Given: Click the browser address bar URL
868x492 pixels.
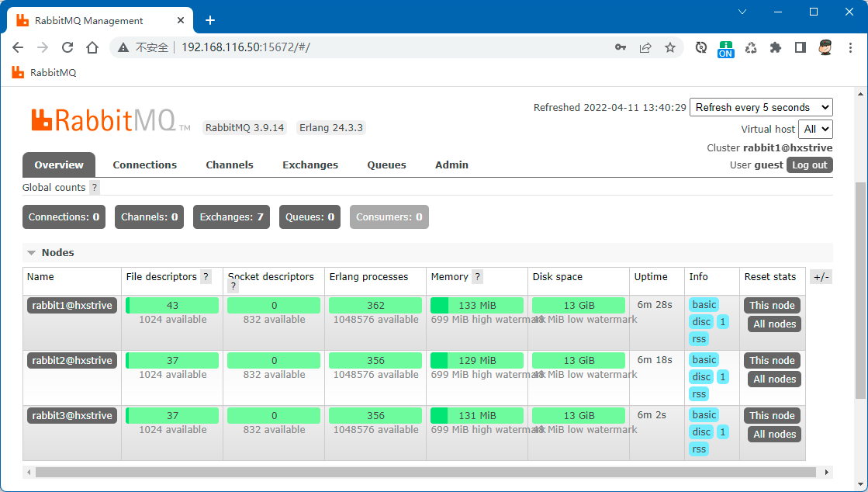Looking at the screenshot, I should click(246, 47).
